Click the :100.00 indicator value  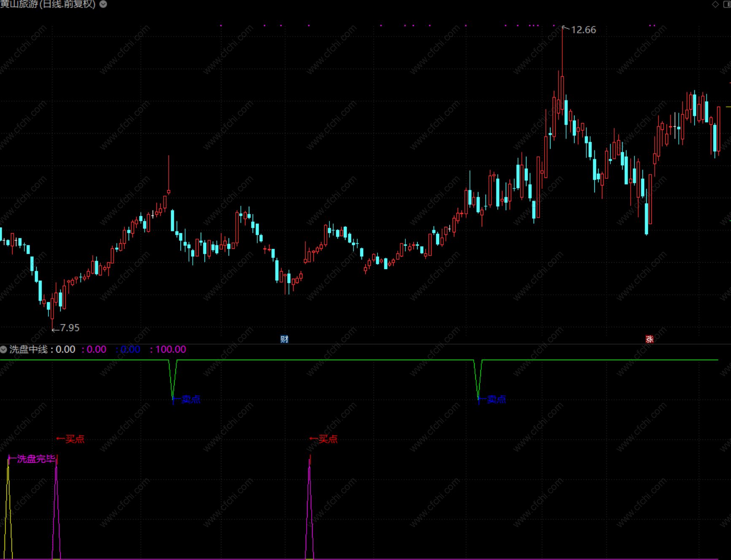(x=168, y=349)
